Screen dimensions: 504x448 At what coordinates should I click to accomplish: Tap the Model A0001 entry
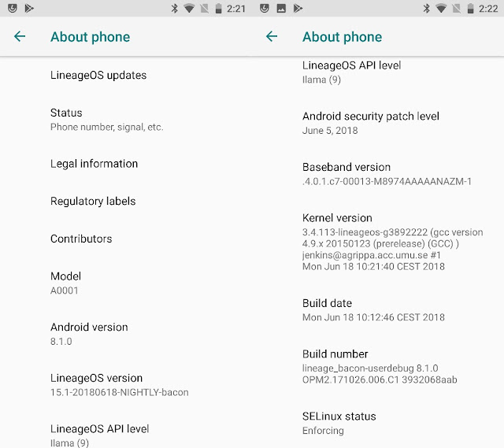coord(126,283)
